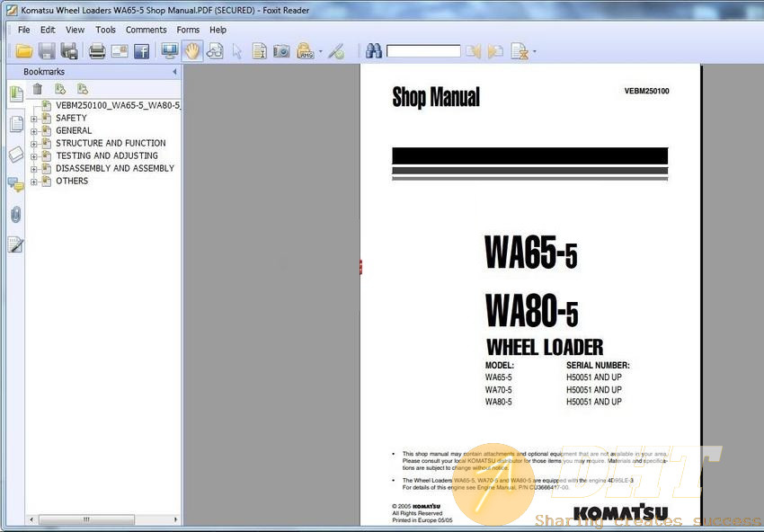Take a Snapshot with the camera icon
Image resolution: width=764 pixels, height=532 pixels.
coord(281,50)
